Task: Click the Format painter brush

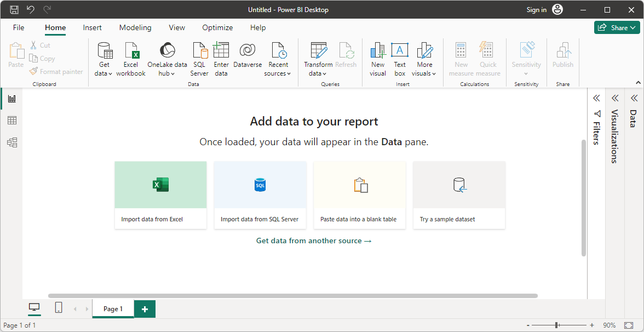Action: (56, 71)
